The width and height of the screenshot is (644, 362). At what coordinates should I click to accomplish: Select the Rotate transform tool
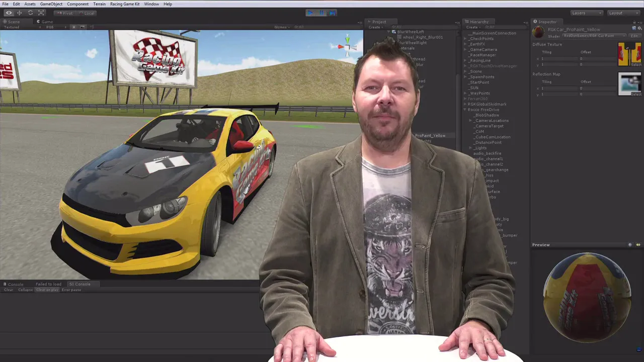point(30,13)
